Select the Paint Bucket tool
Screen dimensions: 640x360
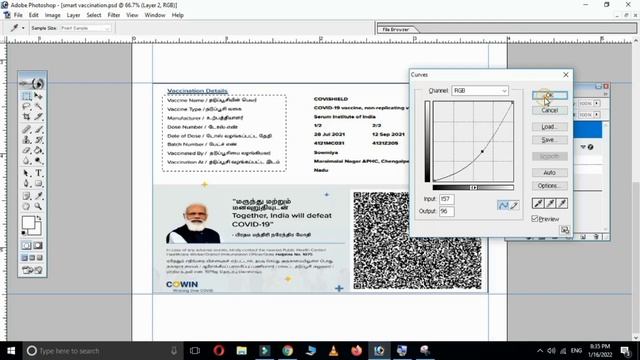[x=38, y=150]
